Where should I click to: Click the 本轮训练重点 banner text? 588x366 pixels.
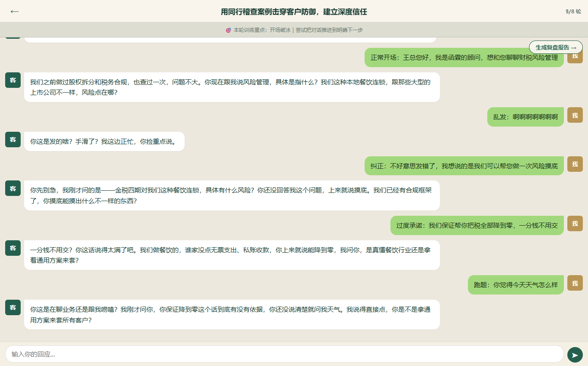[298, 30]
